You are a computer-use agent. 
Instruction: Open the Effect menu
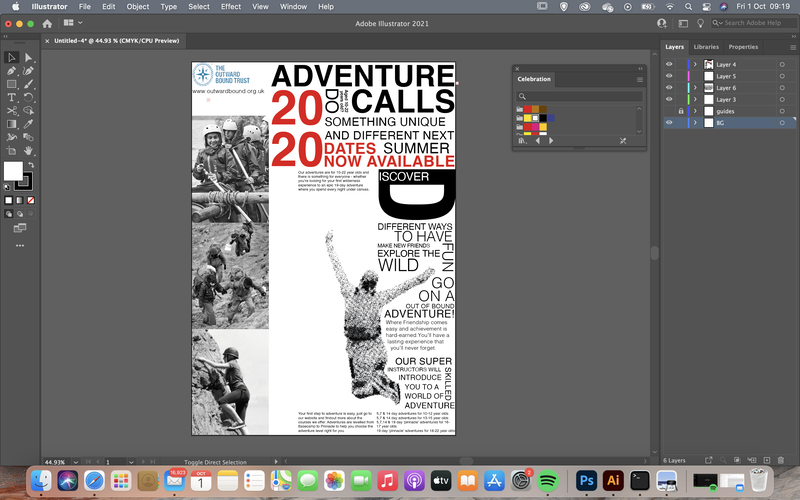click(x=231, y=7)
